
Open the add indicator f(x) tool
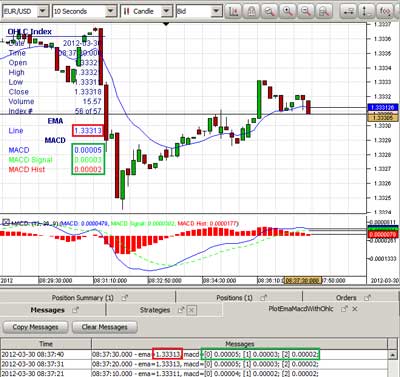pyautogui.click(x=384, y=11)
